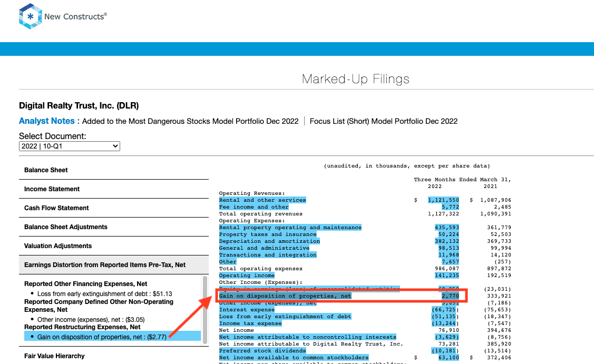Click highlighted Property taxes and insurance line
The height and width of the screenshot is (364, 594).
267,234
